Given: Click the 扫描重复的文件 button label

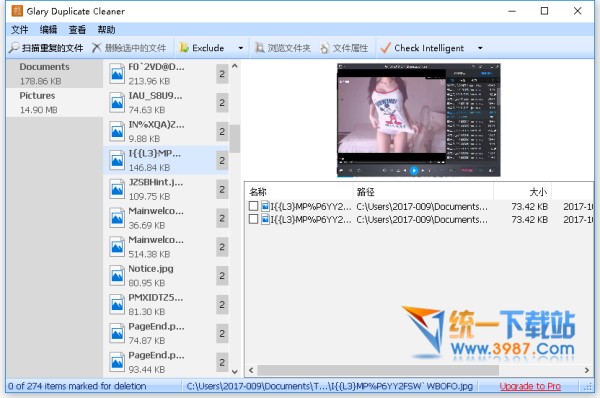Looking at the screenshot, I should pos(52,48).
